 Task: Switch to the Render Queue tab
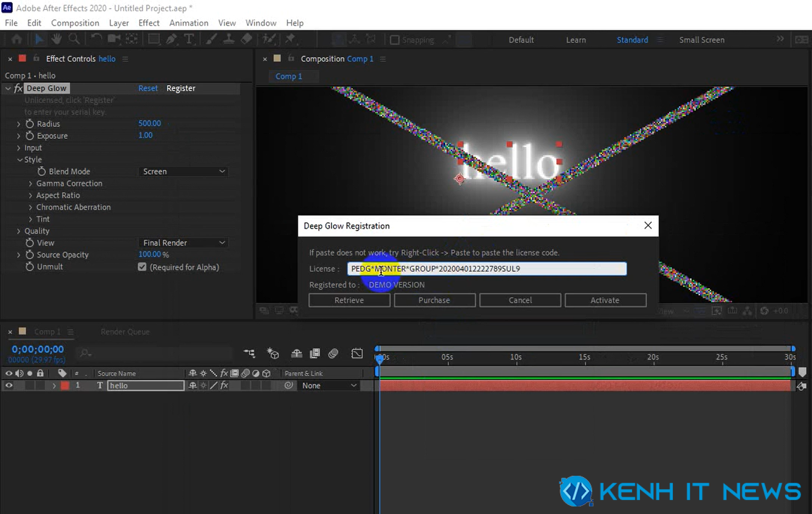(125, 332)
